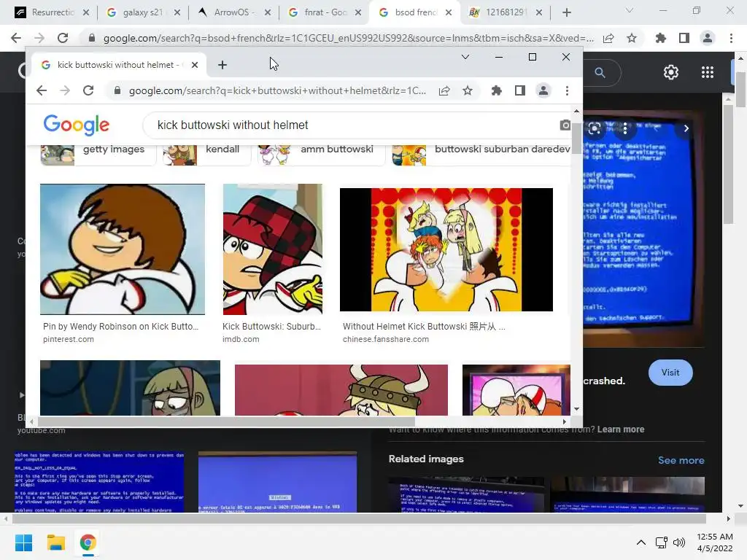Close the bsod french tab
This screenshot has width=747, height=560.
pyautogui.click(x=449, y=12)
